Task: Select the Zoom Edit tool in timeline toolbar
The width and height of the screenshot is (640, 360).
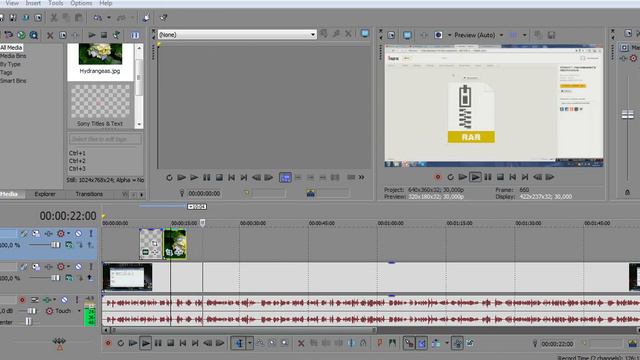Action: coord(284,343)
